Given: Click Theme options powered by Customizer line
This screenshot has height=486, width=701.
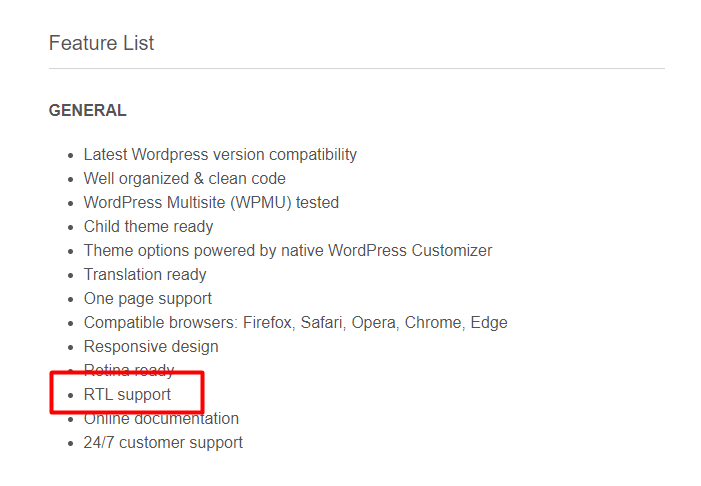Looking at the screenshot, I should (x=288, y=251).
